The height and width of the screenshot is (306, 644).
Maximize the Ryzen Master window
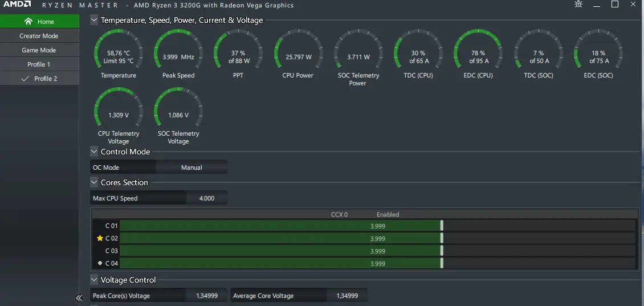(x=615, y=4)
